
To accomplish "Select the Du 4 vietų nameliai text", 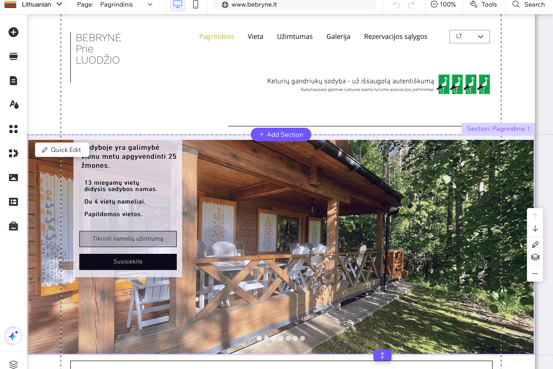I will coord(115,201).
